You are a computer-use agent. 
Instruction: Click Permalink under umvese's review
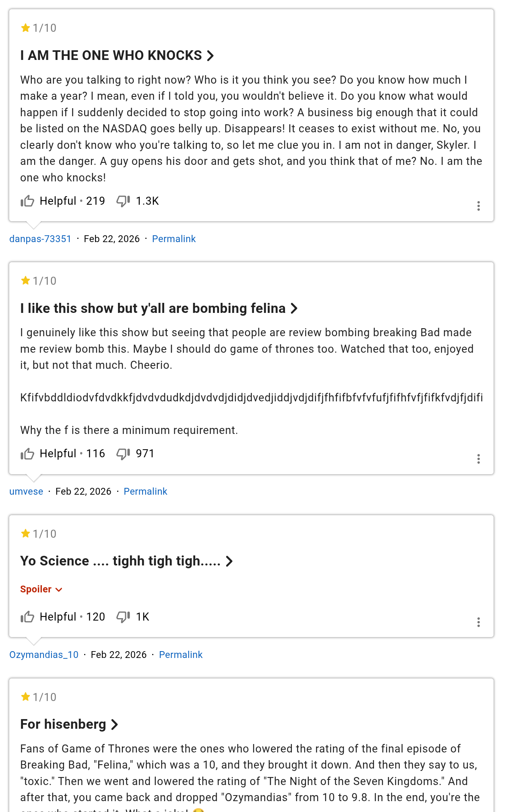(x=145, y=491)
